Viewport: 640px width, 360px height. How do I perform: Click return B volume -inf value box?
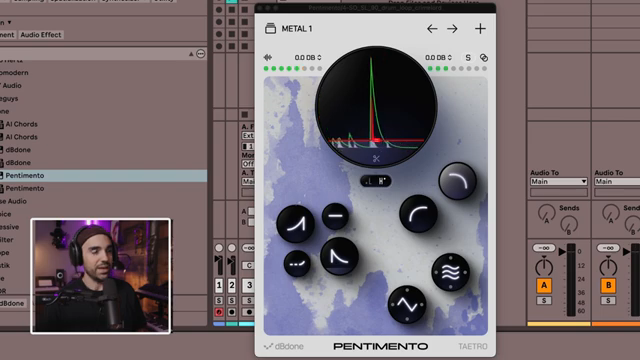coord(608,248)
